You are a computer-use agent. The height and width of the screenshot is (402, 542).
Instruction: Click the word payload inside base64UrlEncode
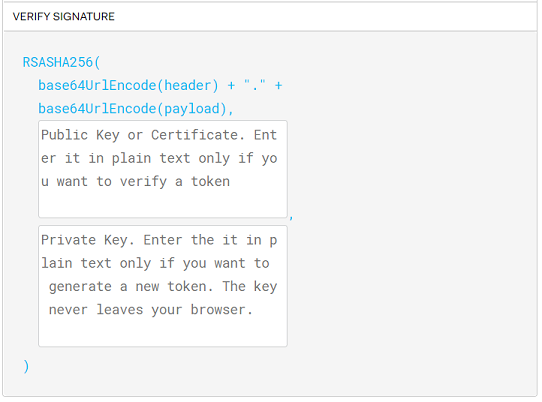(192, 109)
